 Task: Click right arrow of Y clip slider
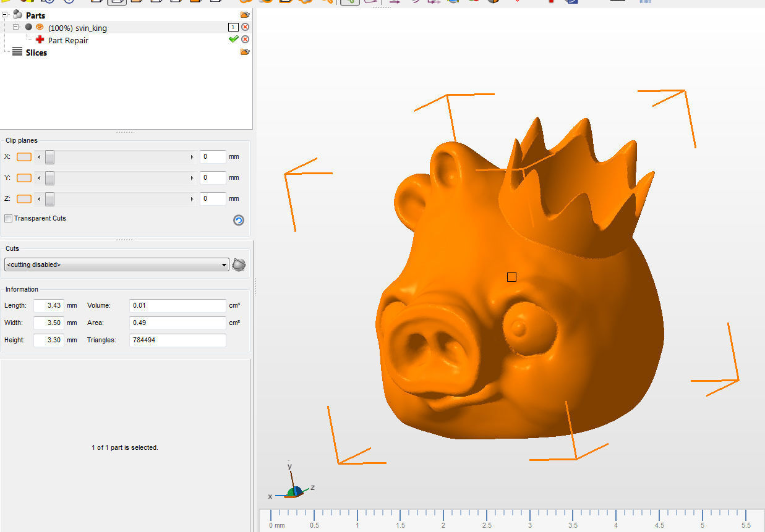pyautogui.click(x=192, y=178)
